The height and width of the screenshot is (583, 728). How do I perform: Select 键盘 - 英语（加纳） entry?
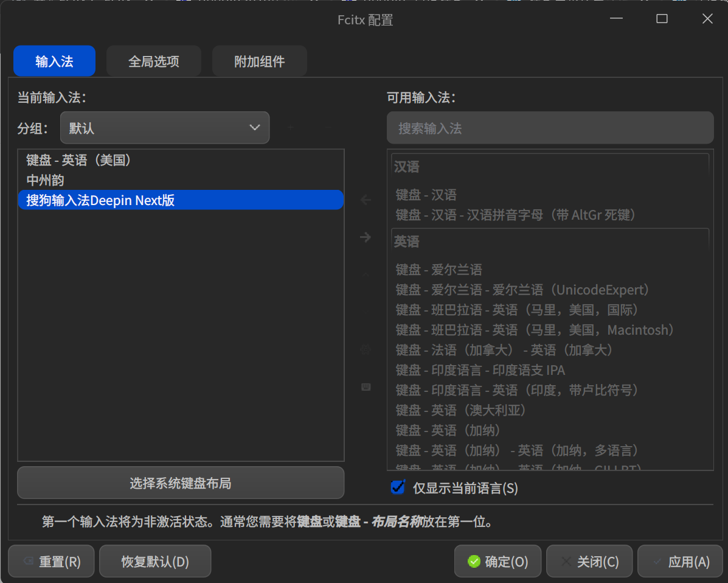coord(550,430)
